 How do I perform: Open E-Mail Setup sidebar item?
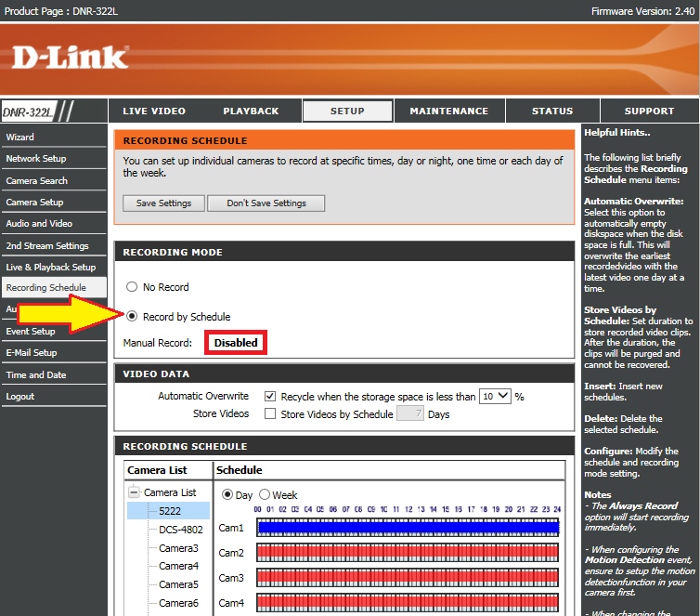(x=32, y=353)
